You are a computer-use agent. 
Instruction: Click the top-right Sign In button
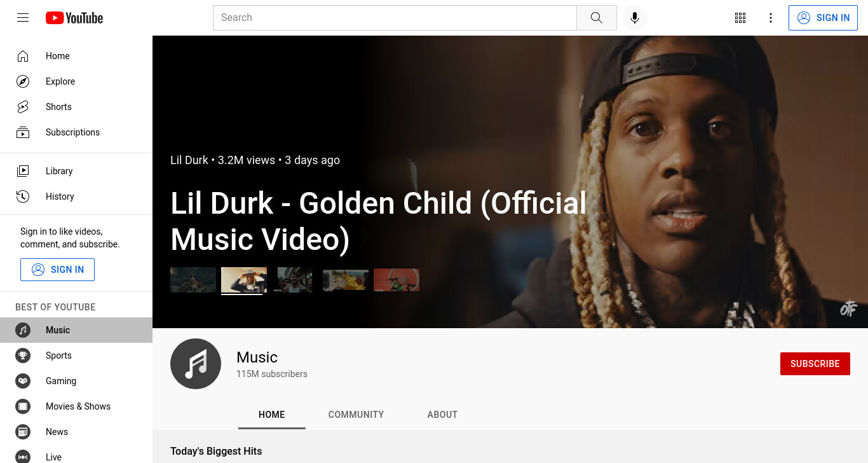click(823, 18)
